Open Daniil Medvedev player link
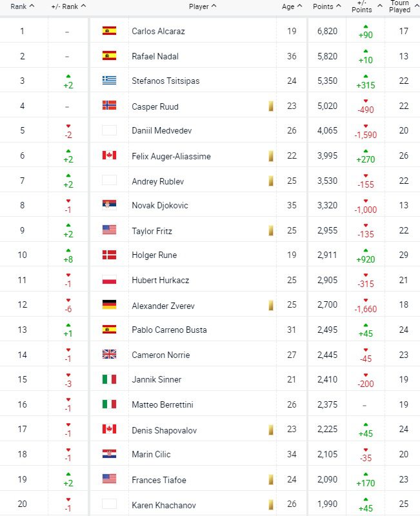This screenshot has height=516, width=420. coord(162,131)
